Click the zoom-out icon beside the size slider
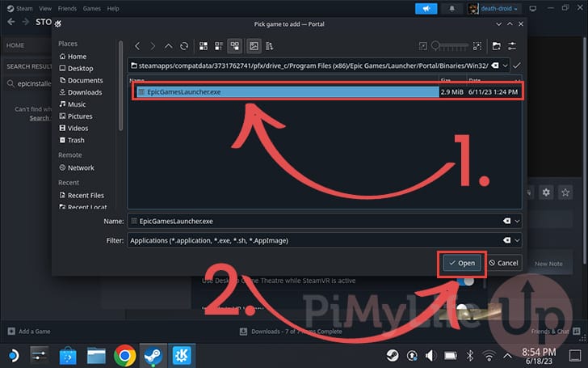 (x=423, y=46)
